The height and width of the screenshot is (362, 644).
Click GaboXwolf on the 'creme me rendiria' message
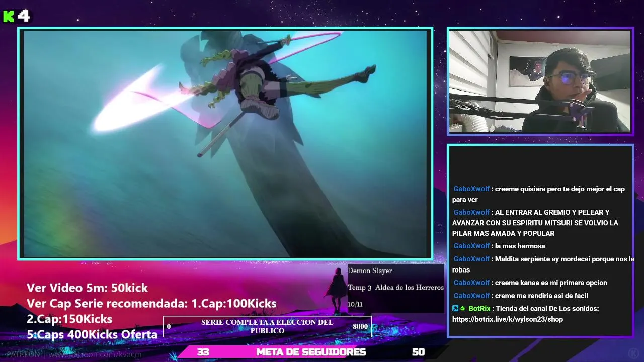point(471,296)
